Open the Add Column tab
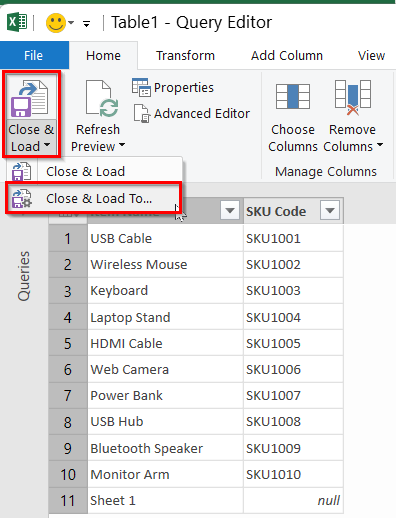Image resolution: width=396 pixels, height=518 pixels. coord(287,55)
